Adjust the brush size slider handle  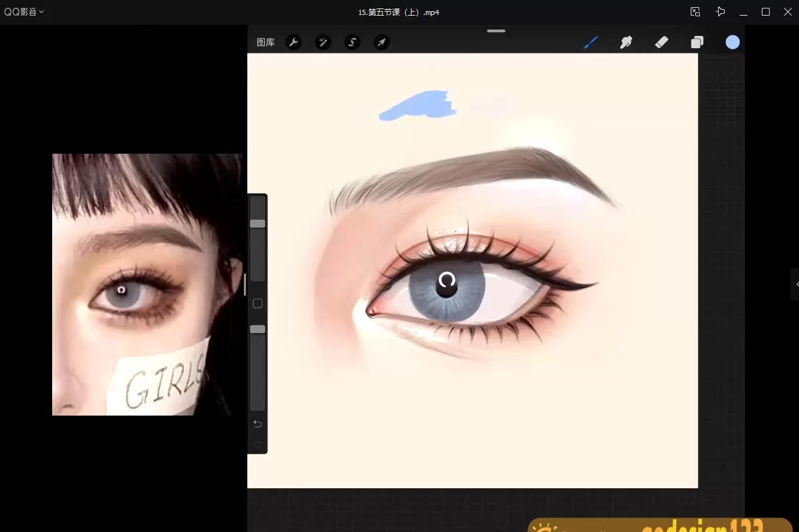pyautogui.click(x=257, y=224)
